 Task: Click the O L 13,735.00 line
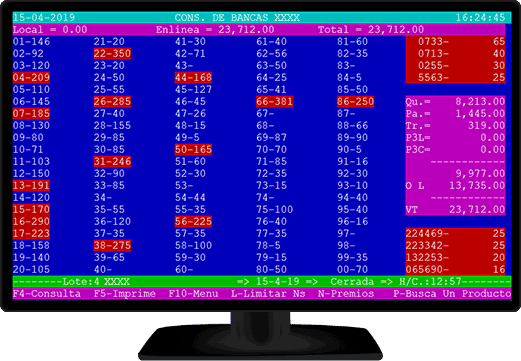(455, 186)
